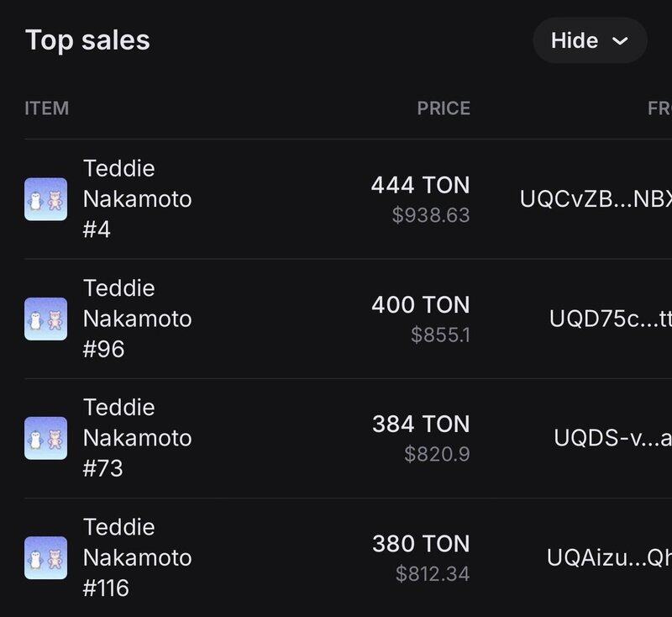Screen dimensions: 672x617
Task: Click the Top sales heading
Action: [87, 40]
